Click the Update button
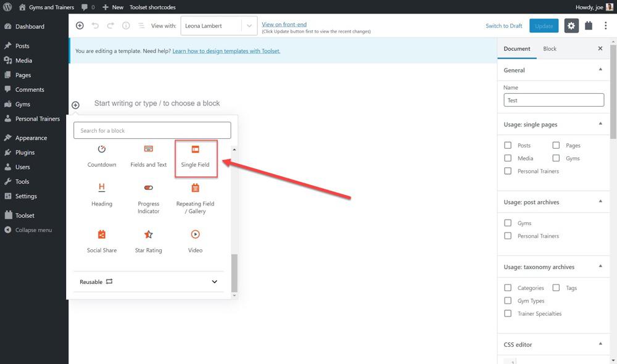Screen dimensions: 617x364 (544, 26)
